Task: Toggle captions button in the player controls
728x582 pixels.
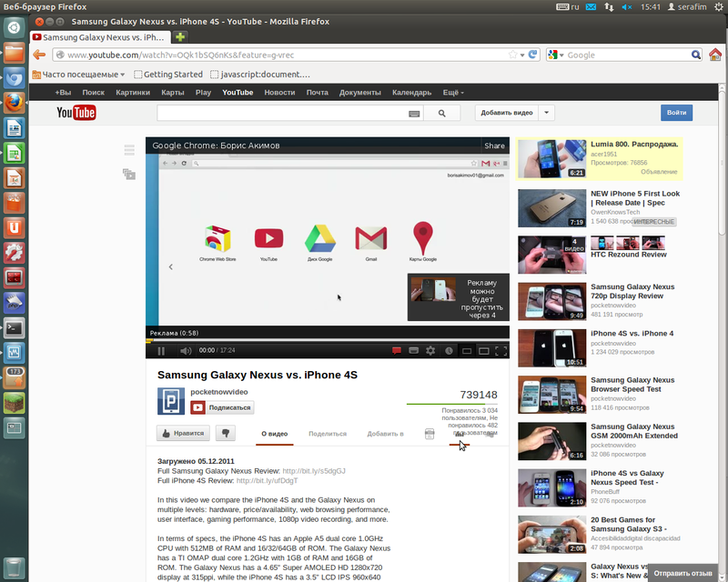Action: (x=414, y=351)
